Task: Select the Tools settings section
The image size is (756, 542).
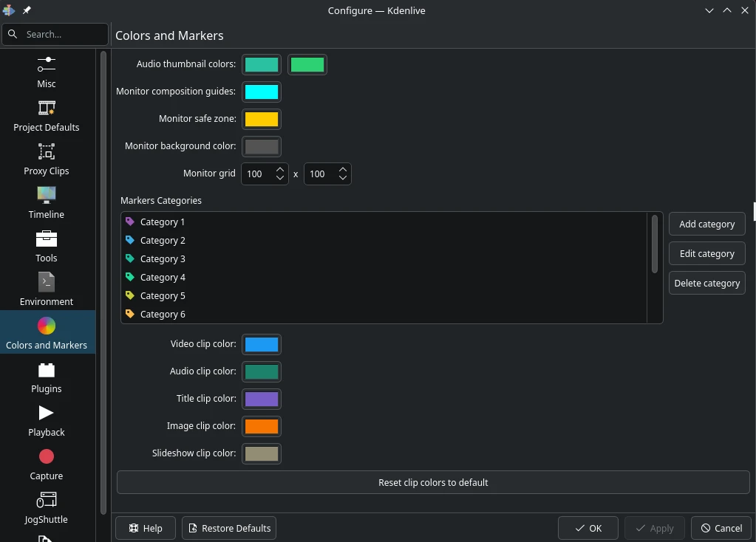Action: click(x=47, y=247)
